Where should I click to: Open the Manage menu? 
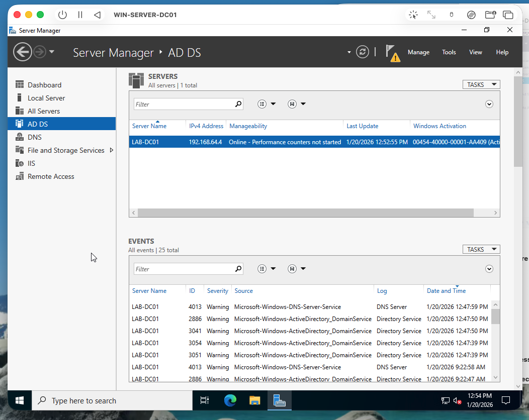coord(418,52)
